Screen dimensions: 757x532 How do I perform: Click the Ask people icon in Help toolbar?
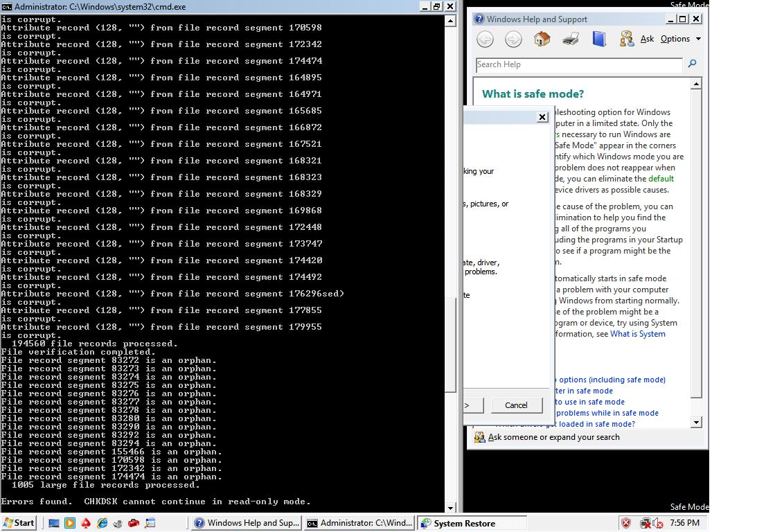point(627,39)
